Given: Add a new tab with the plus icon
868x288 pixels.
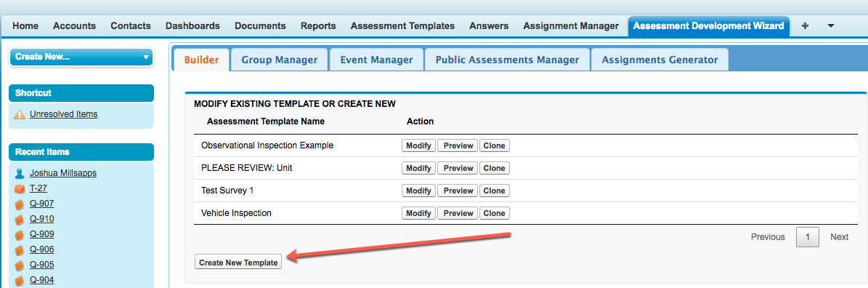Looking at the screenshot, I should [805, 26].
